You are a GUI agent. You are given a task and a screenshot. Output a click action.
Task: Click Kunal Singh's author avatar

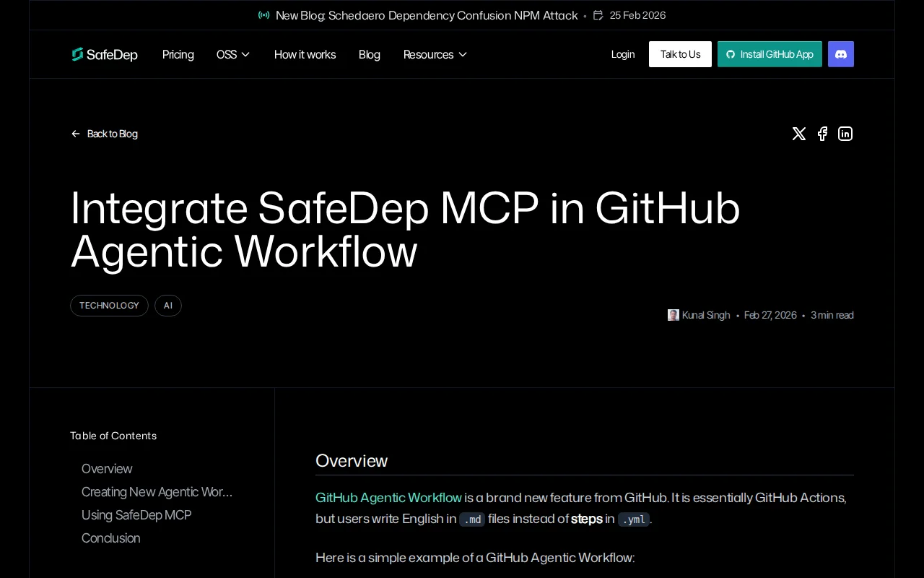(674, 315)
